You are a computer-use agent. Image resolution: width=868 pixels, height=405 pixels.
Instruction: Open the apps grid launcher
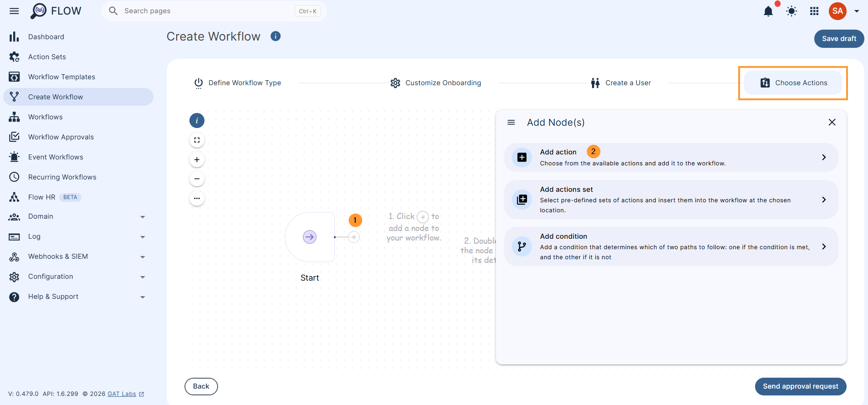coord(814,11)
